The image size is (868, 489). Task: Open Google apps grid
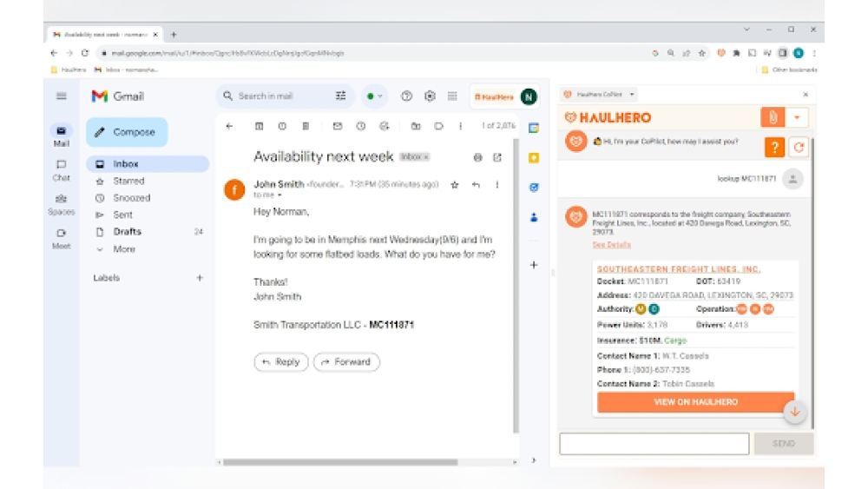(452, 96)
